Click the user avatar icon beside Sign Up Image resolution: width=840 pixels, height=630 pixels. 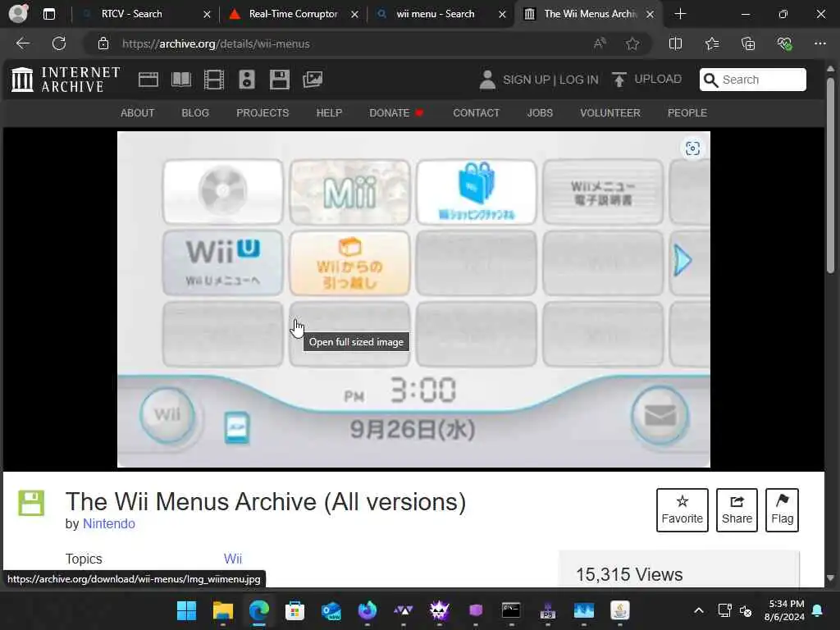point(487,80)
